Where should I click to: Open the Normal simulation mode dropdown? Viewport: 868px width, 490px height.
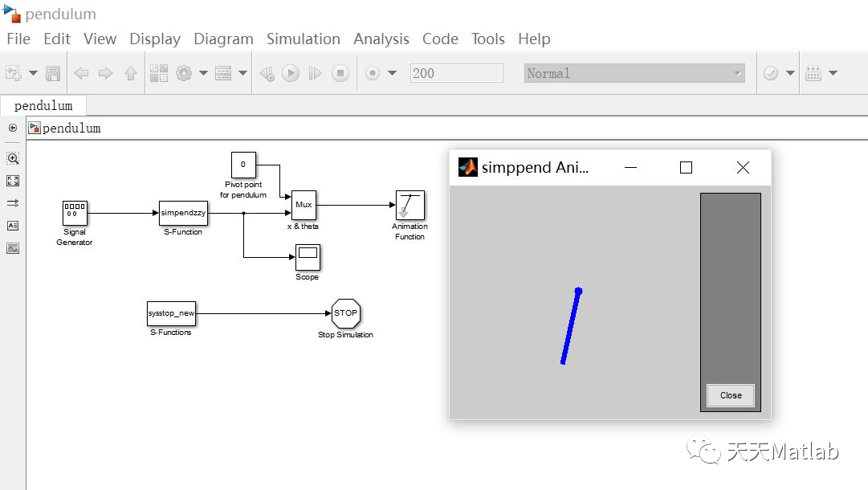634,73
